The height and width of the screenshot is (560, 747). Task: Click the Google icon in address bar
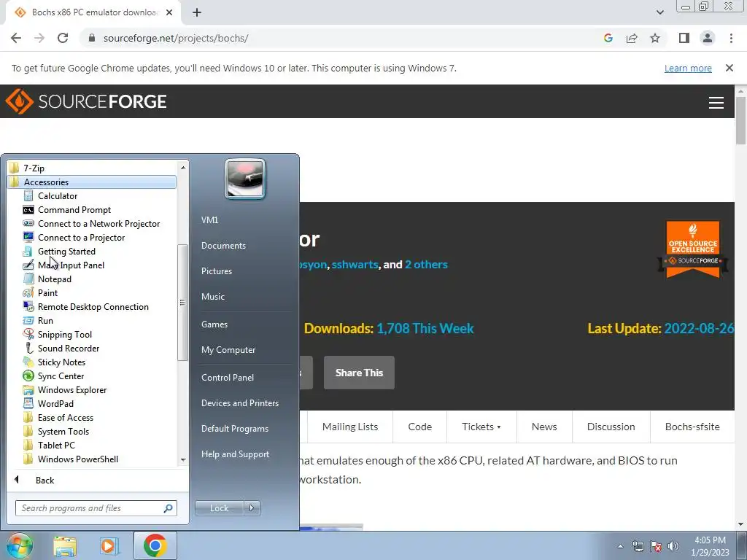coord(608,38)
